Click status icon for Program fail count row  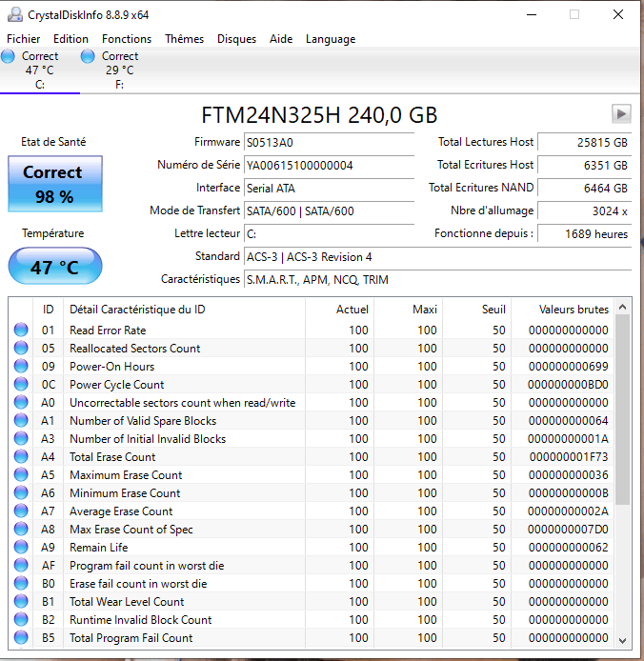(21, 566)
